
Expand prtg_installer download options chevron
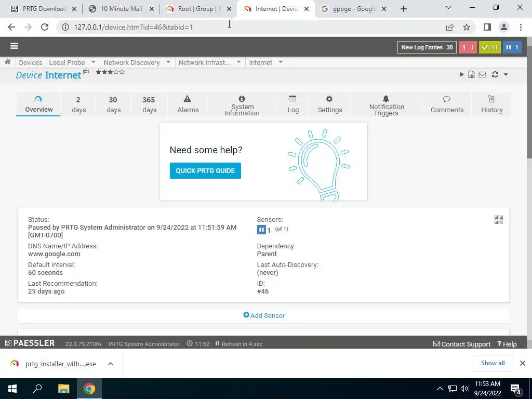(111, 364)
